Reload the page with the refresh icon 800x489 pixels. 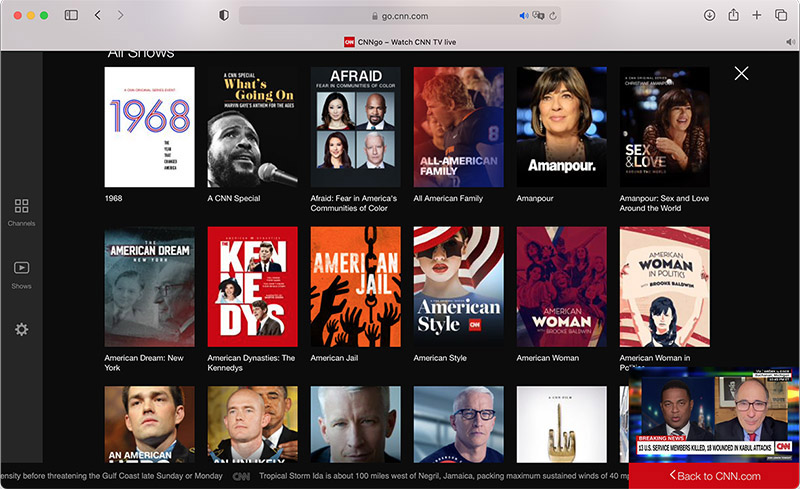554,16
